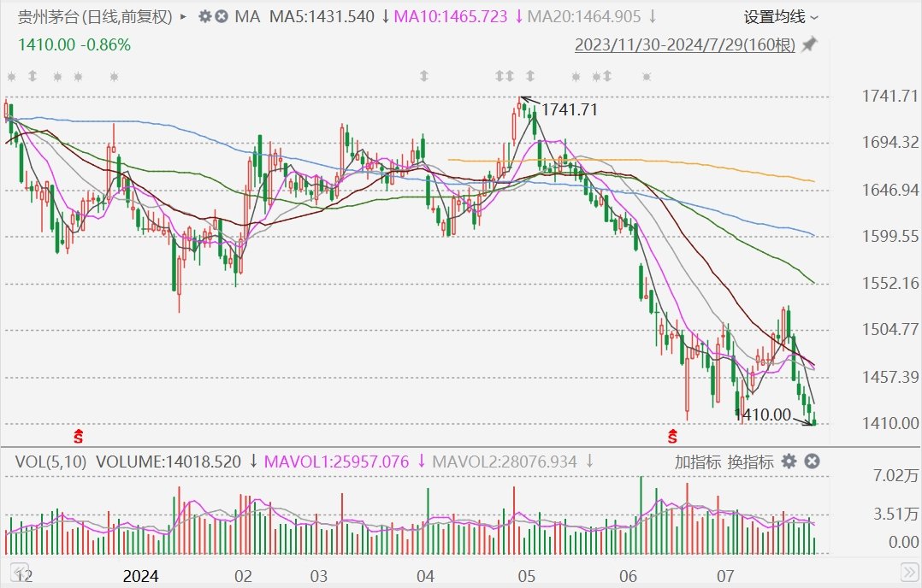The height and width of the screenshot is (588, 922).
Task: Click the 1410.00 -0.86% price change text
Action: [x=74, y=44]
